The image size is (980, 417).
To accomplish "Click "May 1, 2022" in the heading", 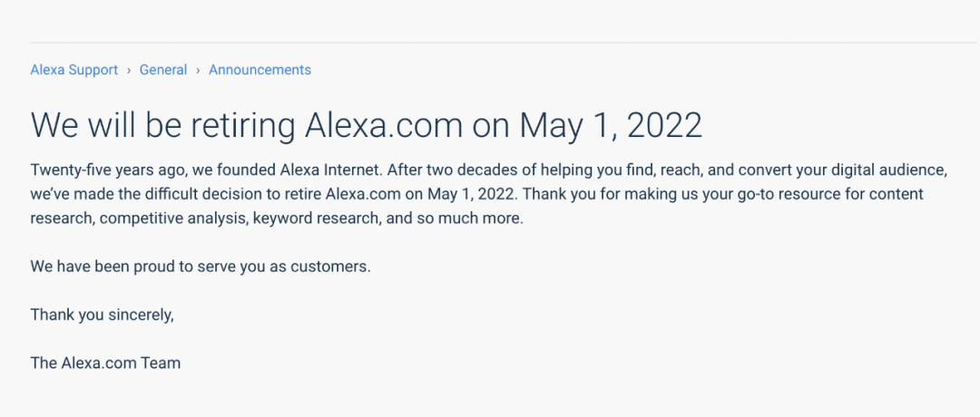I will coord(611,125).
